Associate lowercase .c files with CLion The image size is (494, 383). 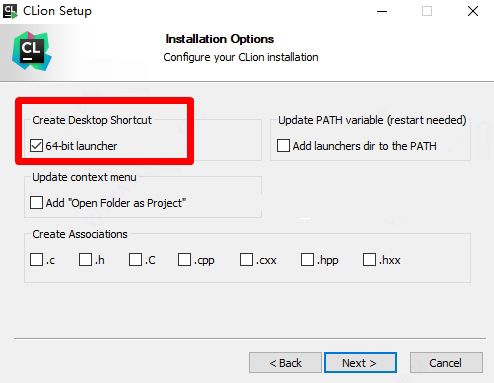click(x=36, y=259)
